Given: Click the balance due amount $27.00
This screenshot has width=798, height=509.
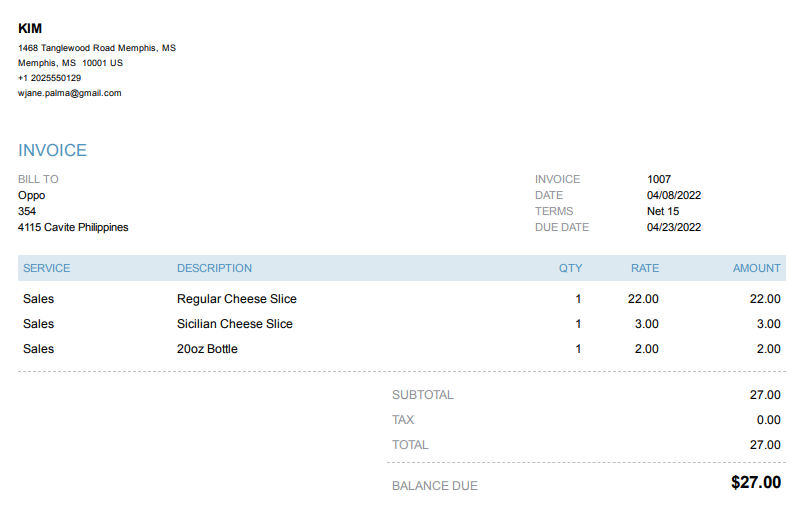Looking at the screenshot, I should (x=756, y=483).
